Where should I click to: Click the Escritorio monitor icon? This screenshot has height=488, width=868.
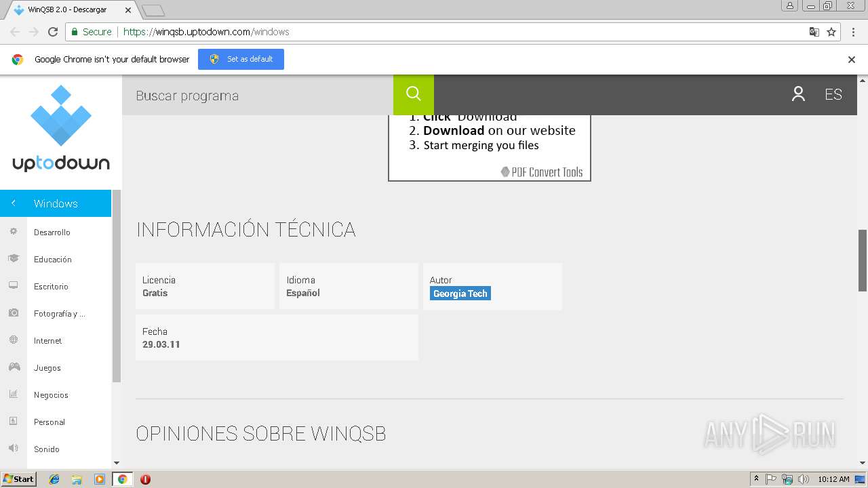tap(13, 286)
